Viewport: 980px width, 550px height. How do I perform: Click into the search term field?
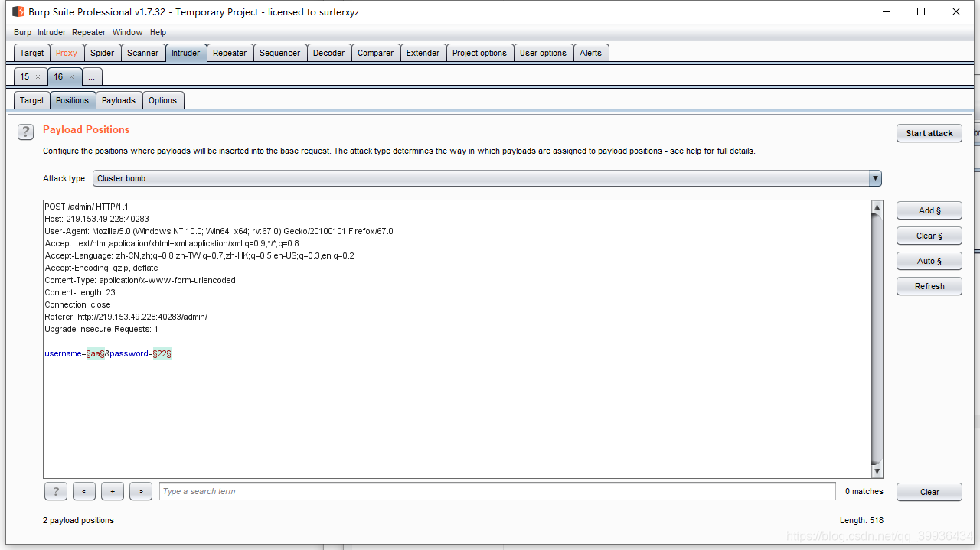(x=498, y=491)
